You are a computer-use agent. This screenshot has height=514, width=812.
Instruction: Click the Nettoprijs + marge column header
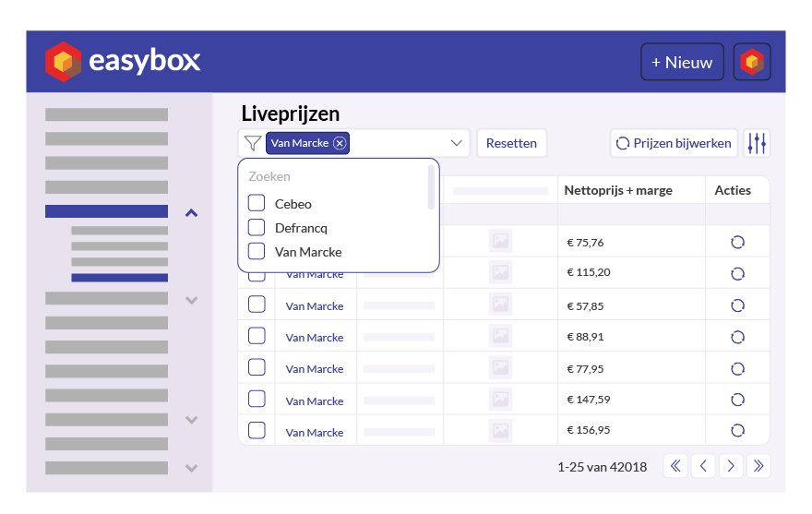click(618, 190)
